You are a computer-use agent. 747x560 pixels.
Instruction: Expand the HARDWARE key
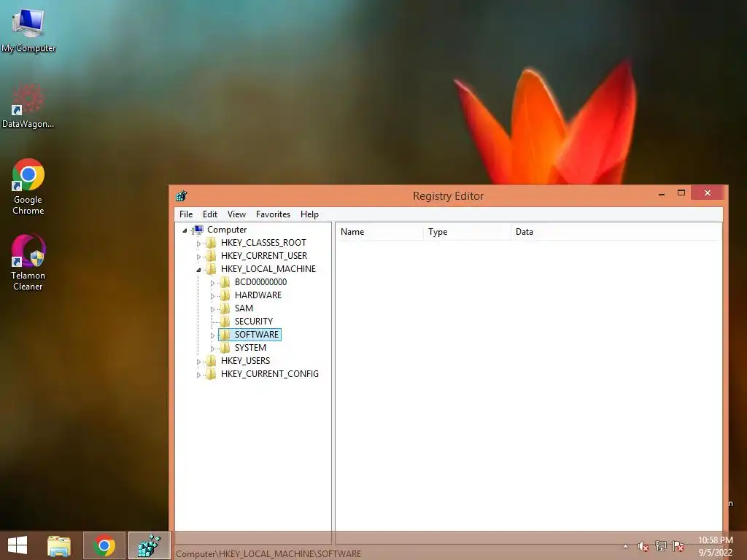(x=212, y=296)
